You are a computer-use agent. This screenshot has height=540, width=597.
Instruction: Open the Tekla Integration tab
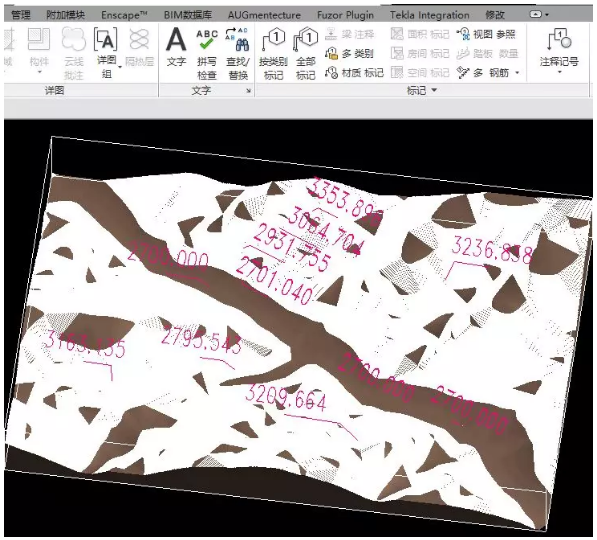tap(429, 15)
